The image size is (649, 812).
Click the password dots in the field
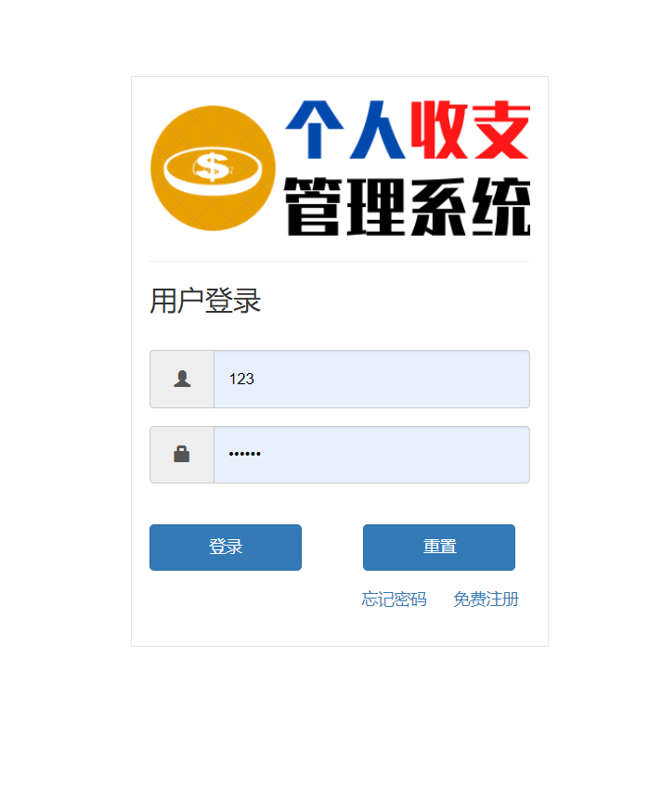click(x=244, y=454)
